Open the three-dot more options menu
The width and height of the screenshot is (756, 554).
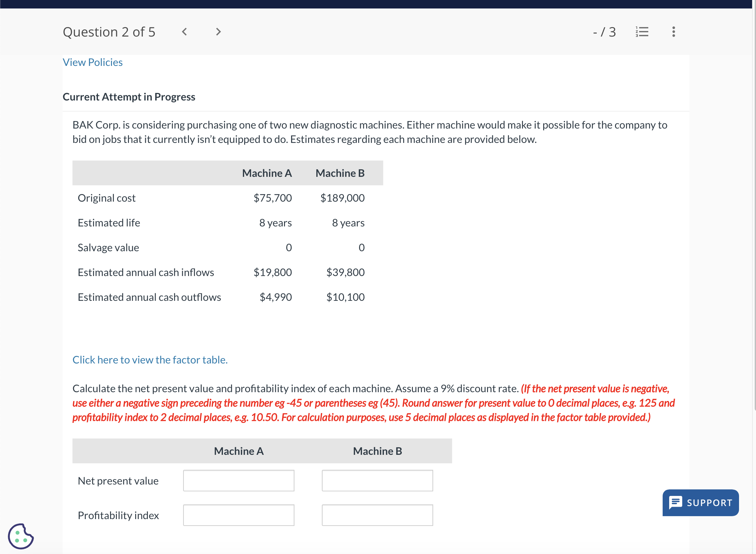coord(673,32)
